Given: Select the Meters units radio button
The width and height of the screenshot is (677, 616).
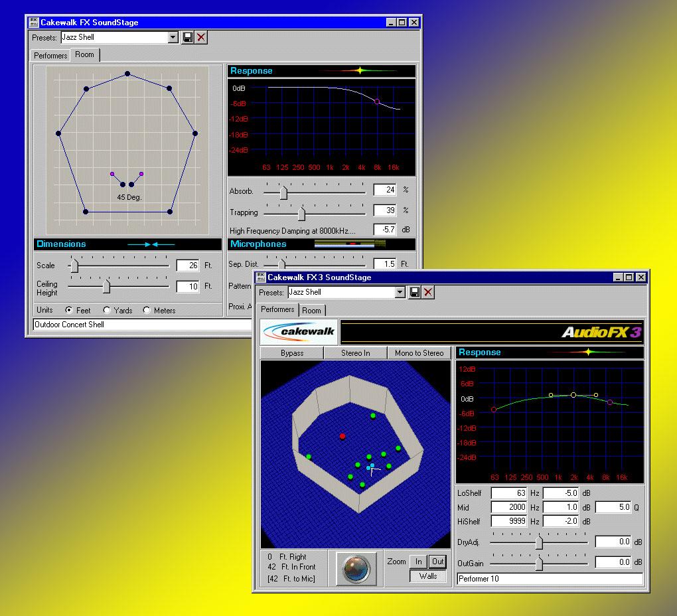Looking at the screenshot, I should tap(147, 310).
